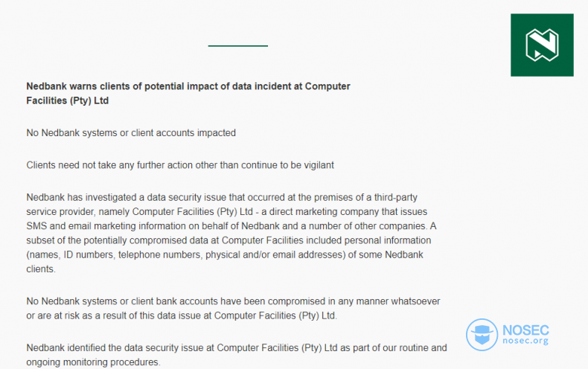Click the names, ID numbers, telephone numbers line
The width and height of the screenshot is (588, 369).
[x=225, y=254]
